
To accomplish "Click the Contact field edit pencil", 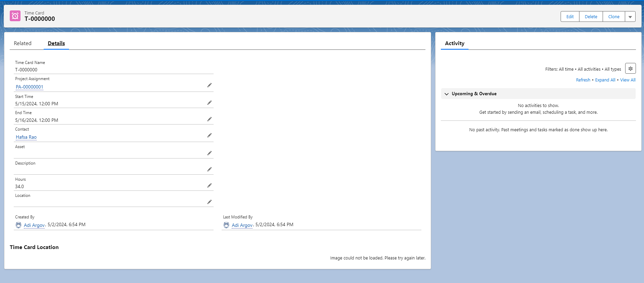I will click(209, 135).
